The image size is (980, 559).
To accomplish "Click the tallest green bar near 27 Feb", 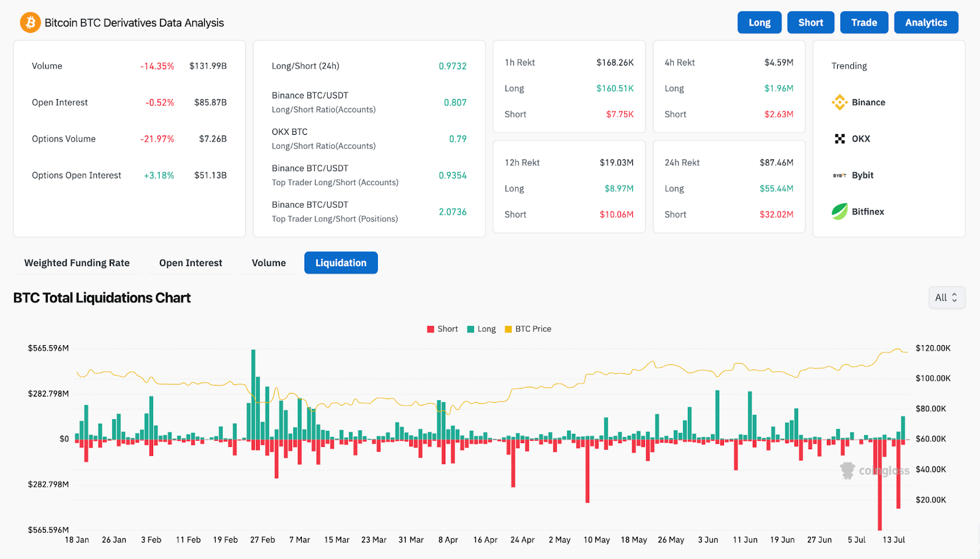I will click(253, 392).
